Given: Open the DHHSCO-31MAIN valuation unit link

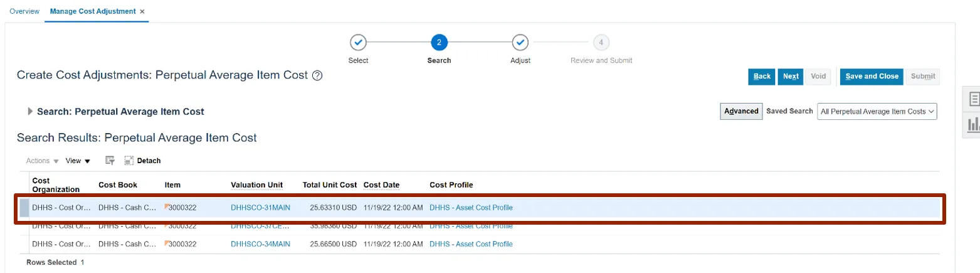Looking at the screenshot, I should pos(260,208).
